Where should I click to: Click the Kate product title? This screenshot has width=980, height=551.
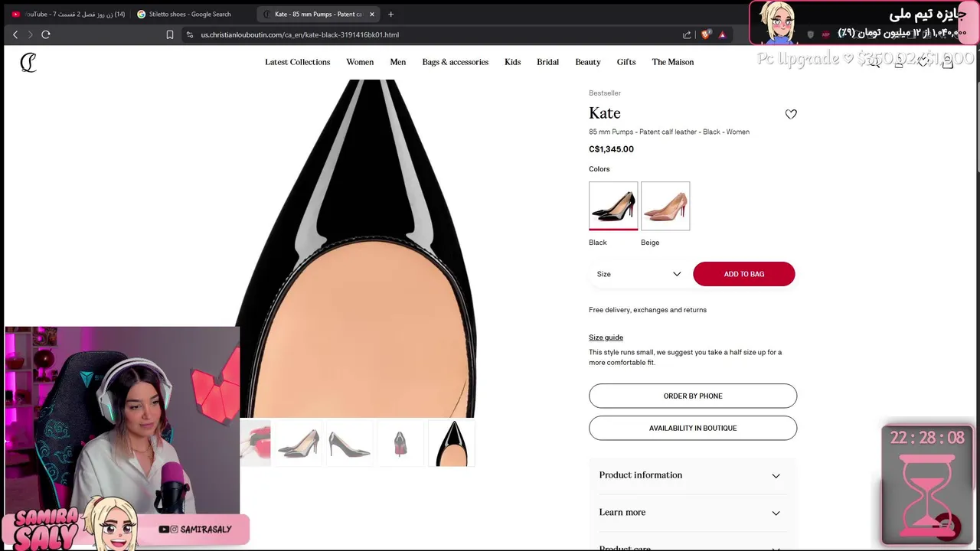605,113
